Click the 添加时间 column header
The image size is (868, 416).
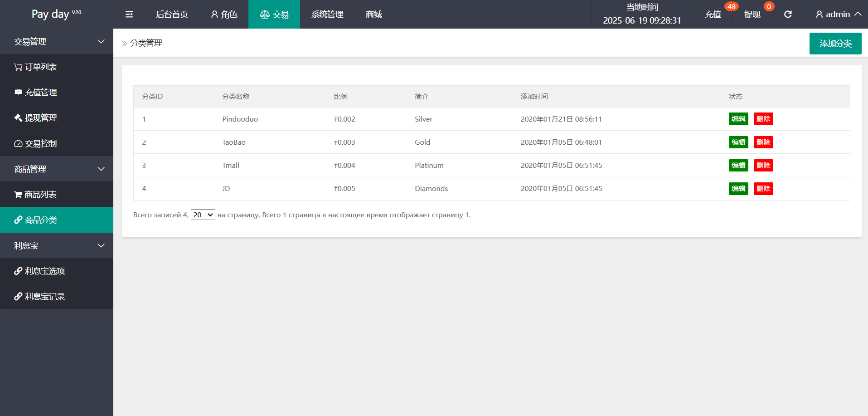(x=534, y=97)
